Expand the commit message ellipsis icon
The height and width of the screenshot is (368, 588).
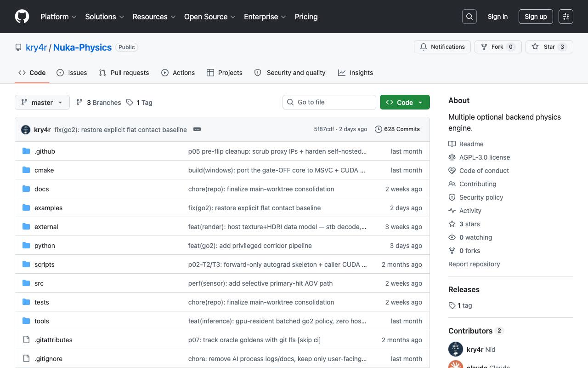tap(197, 129)
